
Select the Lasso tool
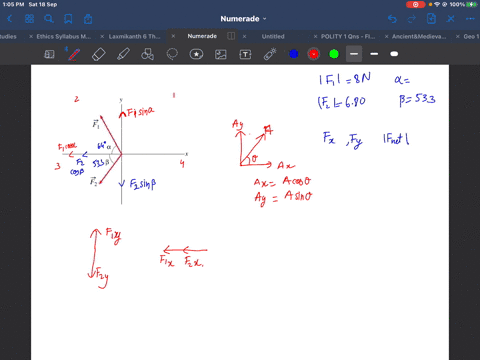pos(172,54)
